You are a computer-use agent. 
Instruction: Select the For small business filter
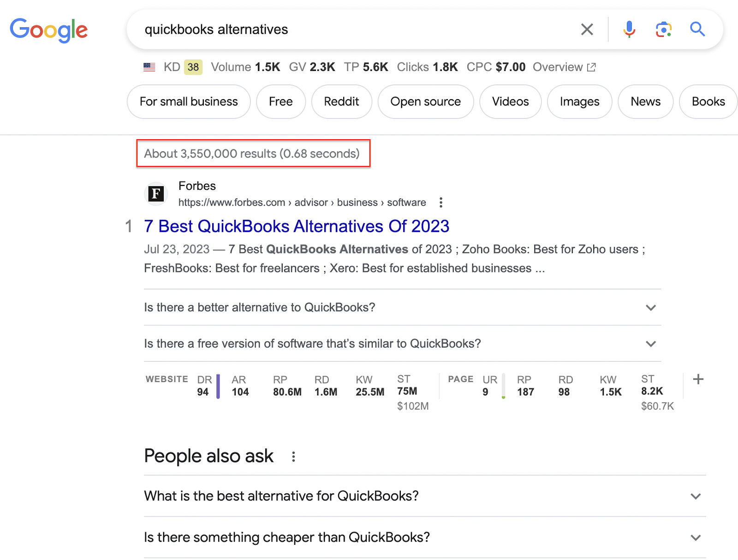pyautogui.click(x=189, y=101)
